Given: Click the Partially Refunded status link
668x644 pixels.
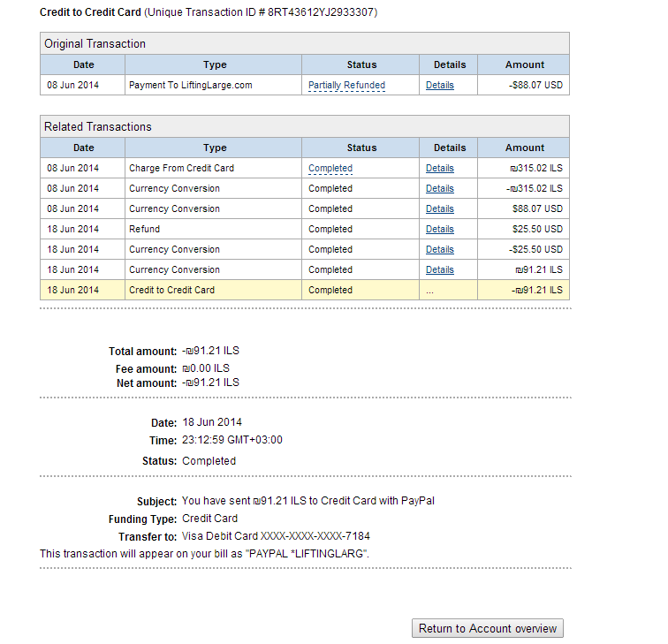Looking at the screenshot, I should tap(346, 85).
